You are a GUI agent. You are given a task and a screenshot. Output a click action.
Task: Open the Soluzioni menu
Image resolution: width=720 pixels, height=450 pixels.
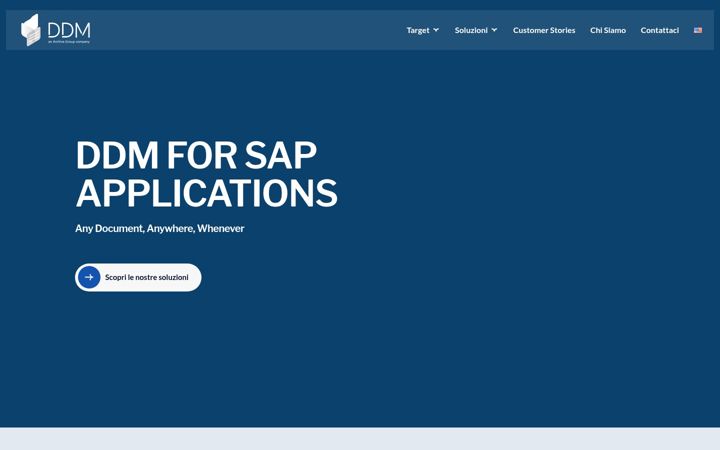tap(471, 30)
